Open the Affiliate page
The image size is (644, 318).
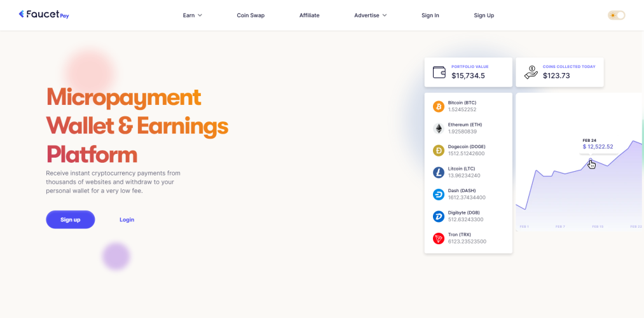click(309, 15)
